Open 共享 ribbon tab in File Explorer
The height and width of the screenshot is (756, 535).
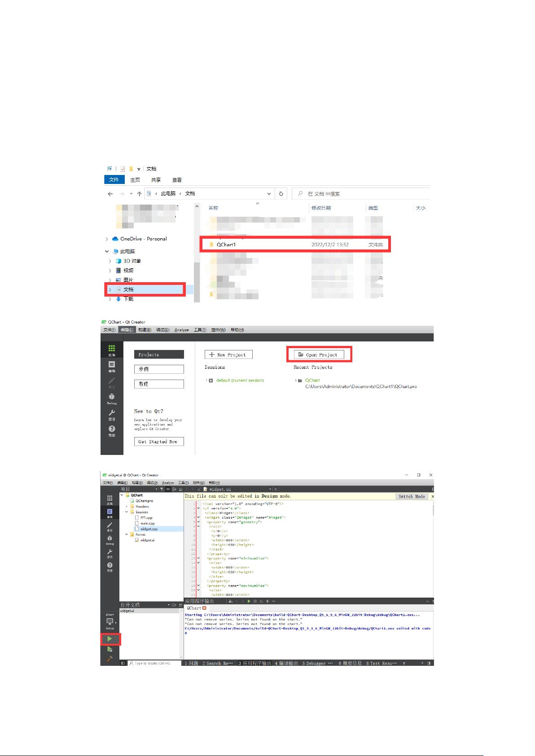point(156,180)
